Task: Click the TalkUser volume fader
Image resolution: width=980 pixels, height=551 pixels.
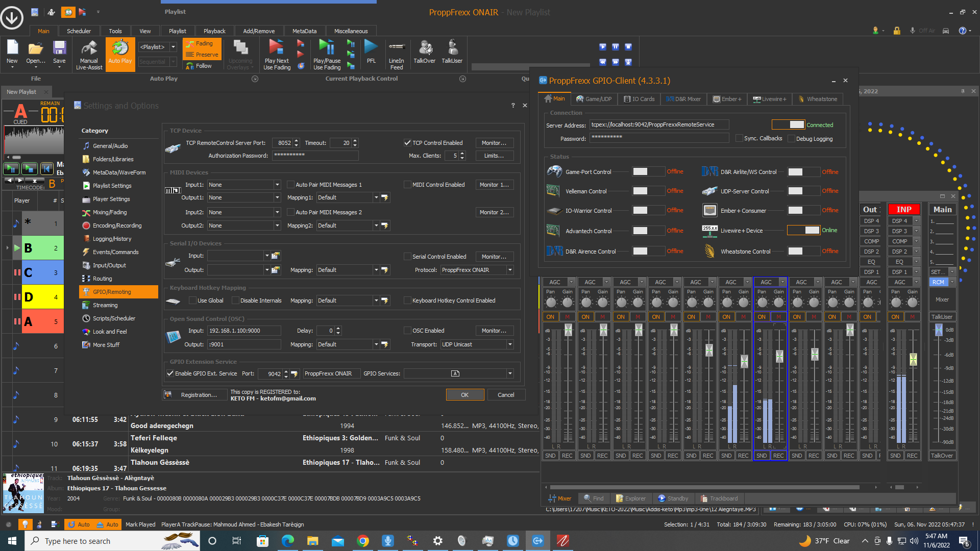Action: click(x=939, y=331)
